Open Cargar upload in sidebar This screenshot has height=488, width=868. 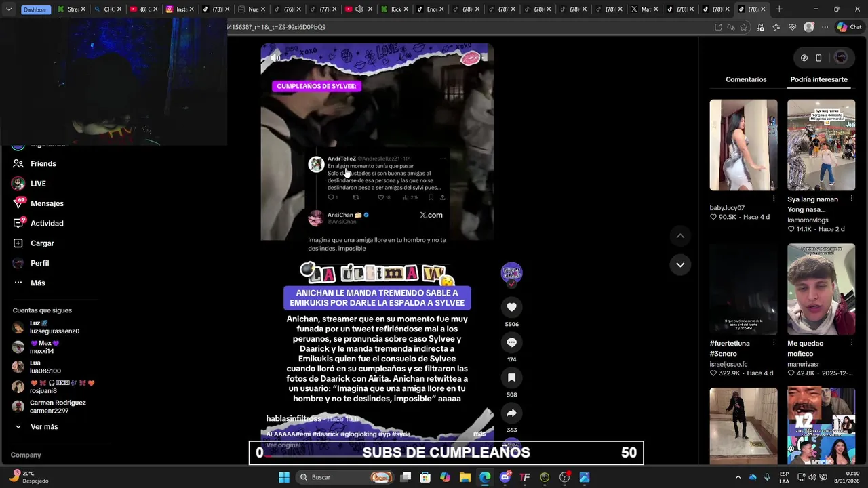point(42,243)
